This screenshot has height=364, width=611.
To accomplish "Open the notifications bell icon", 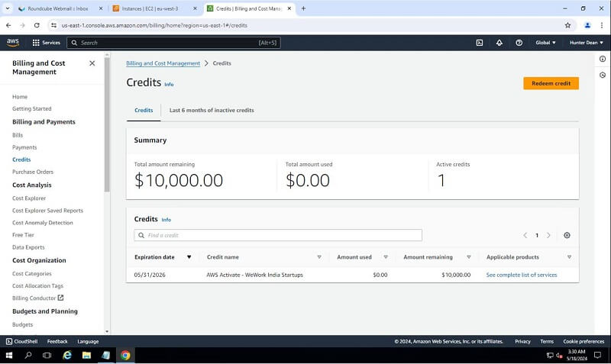I will pos(499,43).
